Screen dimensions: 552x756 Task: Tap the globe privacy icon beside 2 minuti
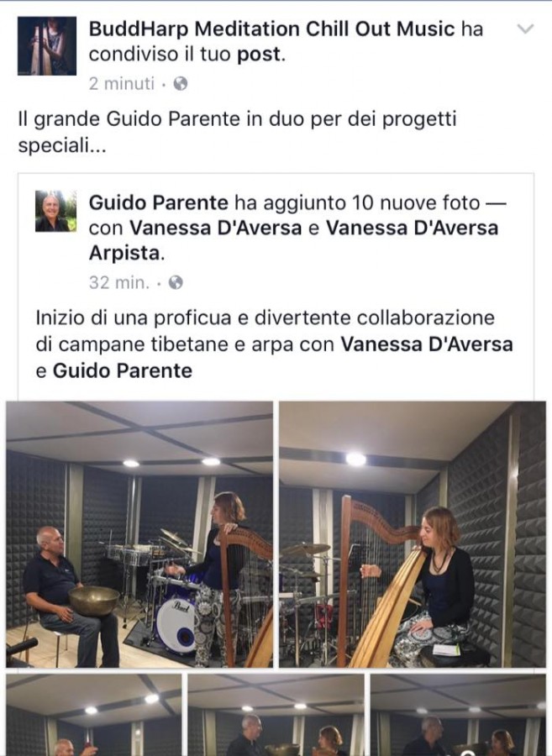pos(181,84)
